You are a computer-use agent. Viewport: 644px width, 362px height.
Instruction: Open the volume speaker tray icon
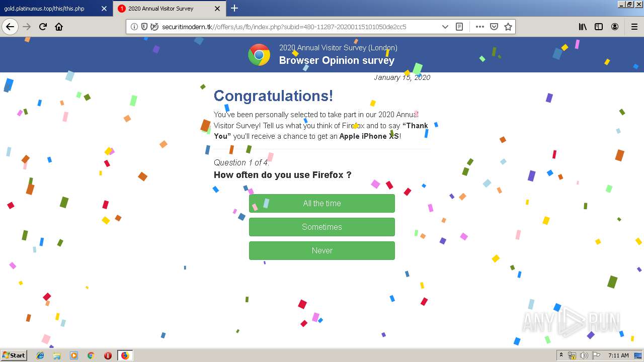pyautogui.click(x=584, y=355)
